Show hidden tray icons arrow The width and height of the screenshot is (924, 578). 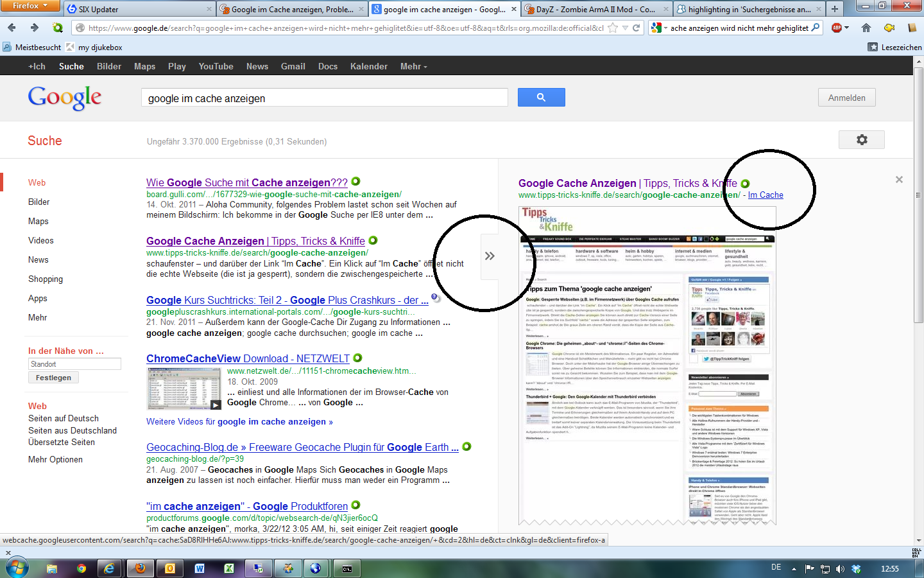[x=794, y=569]
